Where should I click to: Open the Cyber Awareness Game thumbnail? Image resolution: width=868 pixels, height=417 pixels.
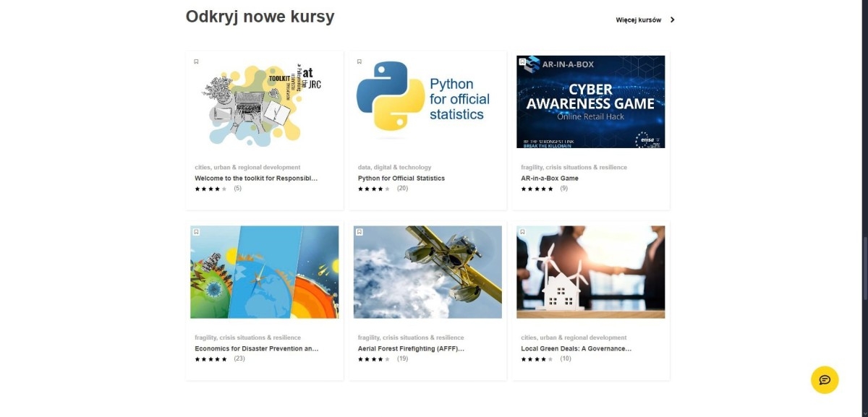(x=591, y=102)
